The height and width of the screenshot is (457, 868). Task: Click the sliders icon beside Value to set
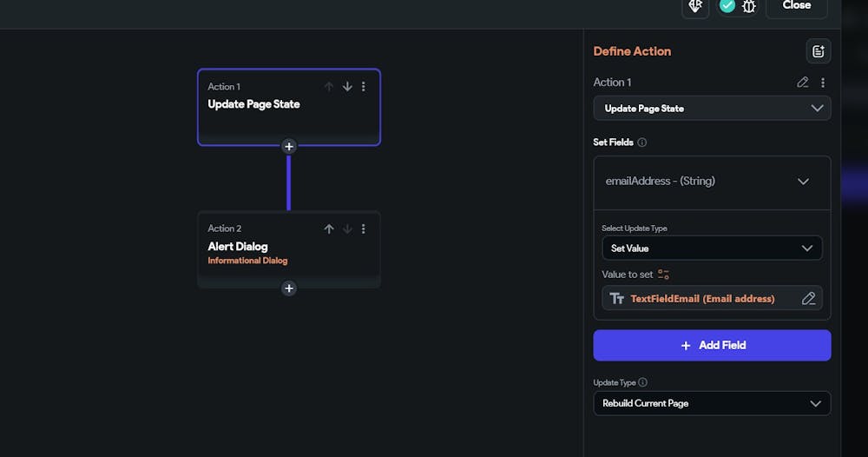pyautogui.click(x=664, y=275)
